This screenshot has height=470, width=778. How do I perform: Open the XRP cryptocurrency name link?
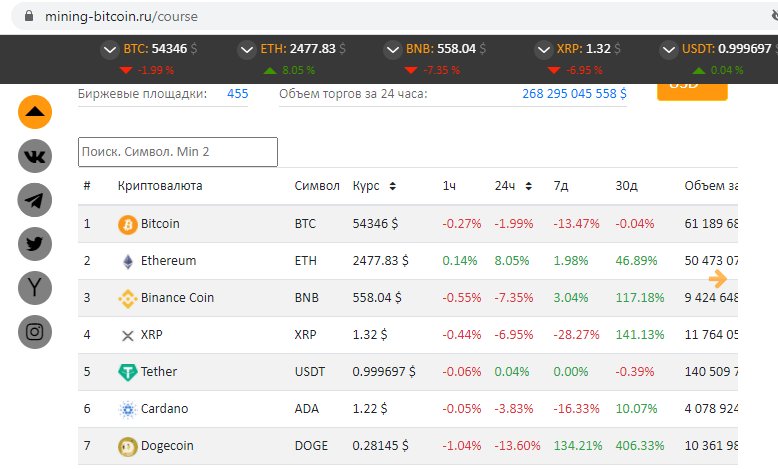[151, 335]
